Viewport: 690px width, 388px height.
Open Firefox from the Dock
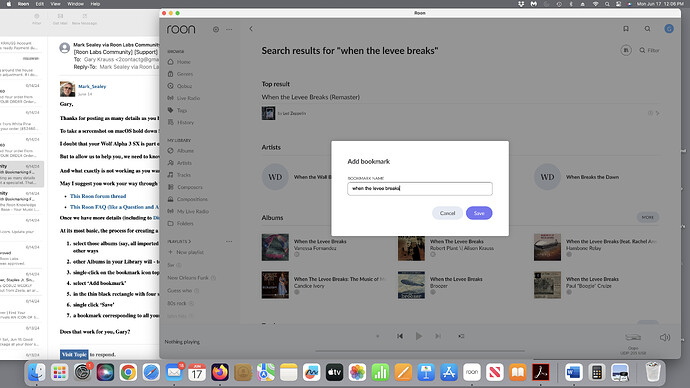[220, 373]
